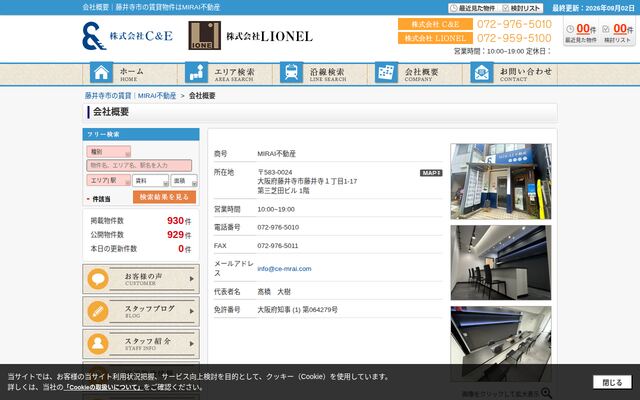Open the 賃料 dropdown
This screenshot has width=640, height=400.
(151, 180)
